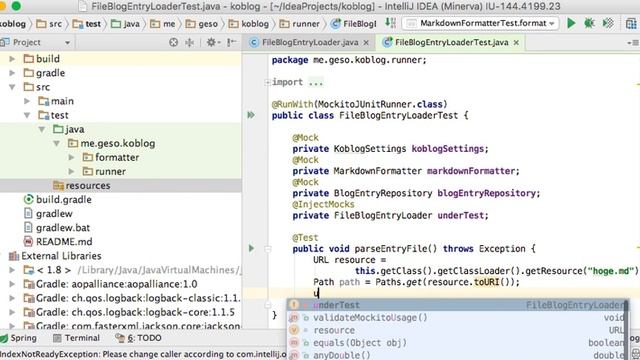Click the koblog project breadcrumb in navigation bar
This screenshot has height=360, width=640.
tap(12, 24)
